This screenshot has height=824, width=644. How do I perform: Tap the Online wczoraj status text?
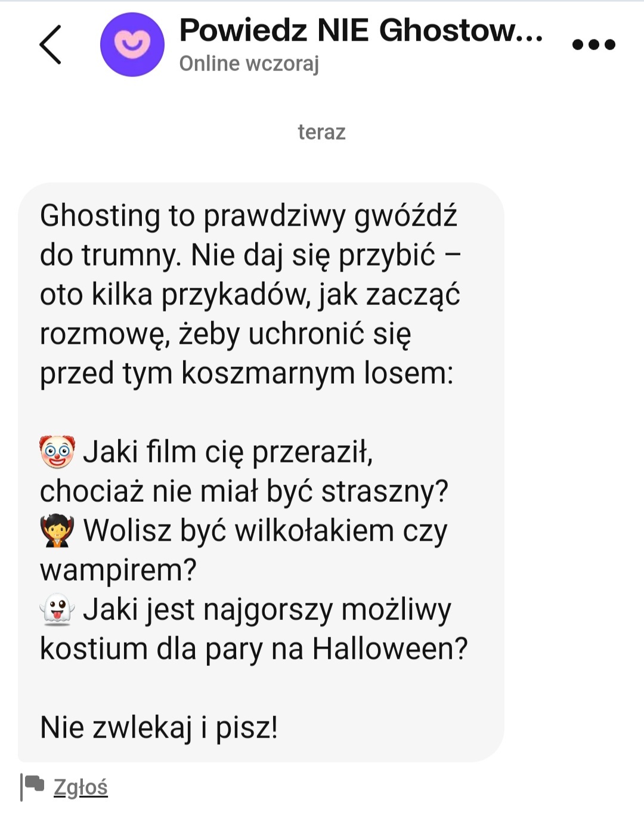tap(249, 63)
